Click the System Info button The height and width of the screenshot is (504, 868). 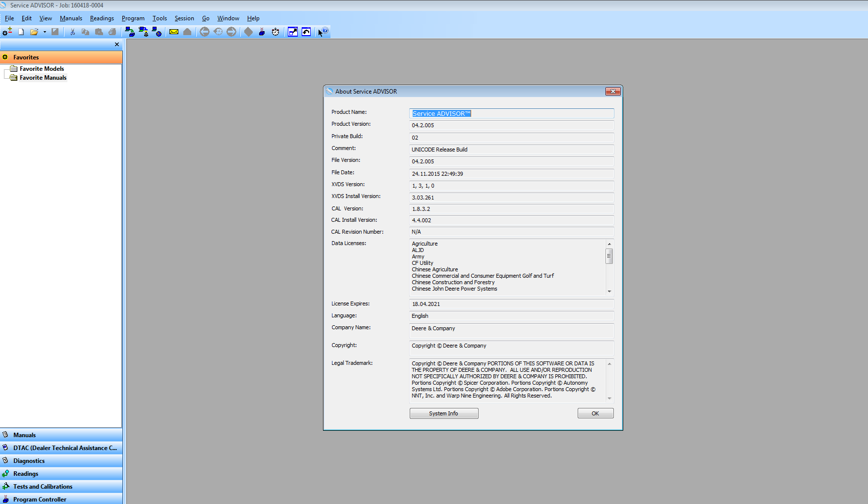point(444,413)
